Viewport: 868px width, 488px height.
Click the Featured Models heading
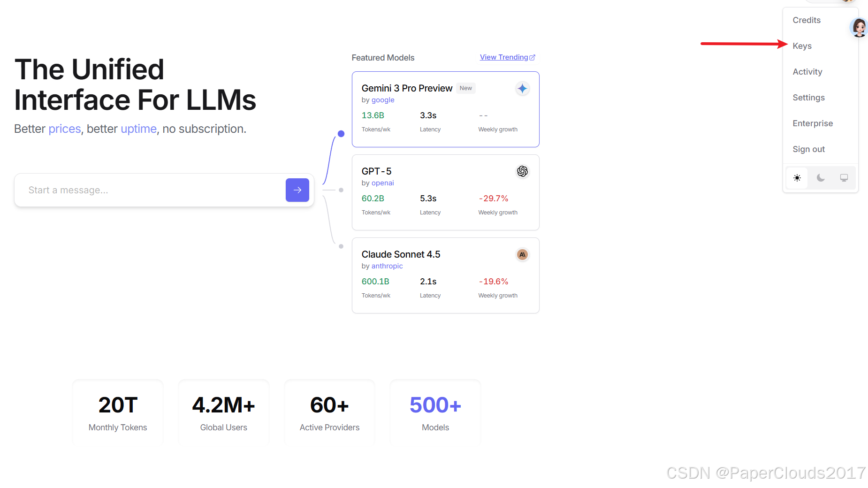383,58
